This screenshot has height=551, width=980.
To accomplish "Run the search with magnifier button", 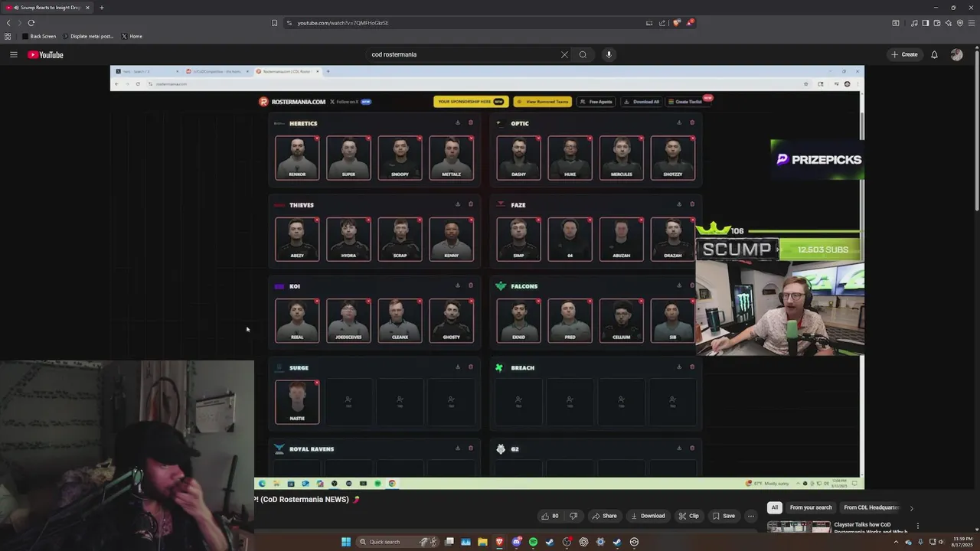I will 583,54.
